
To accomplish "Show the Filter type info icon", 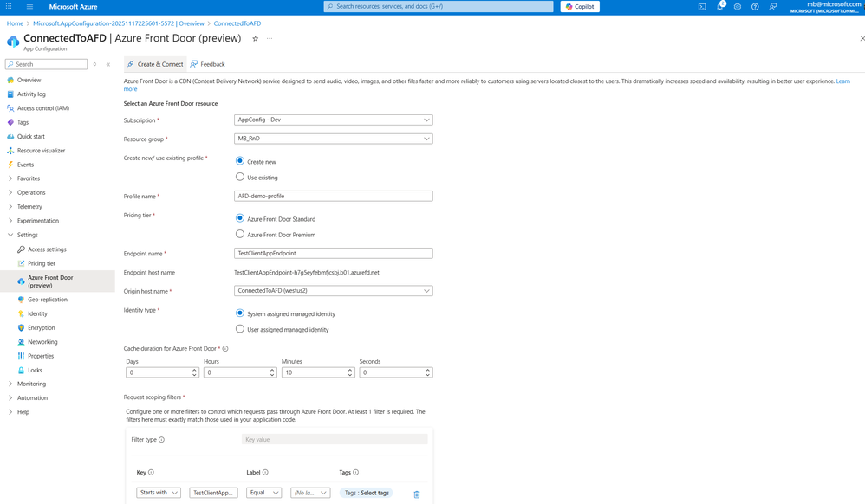I will point(161,439).
